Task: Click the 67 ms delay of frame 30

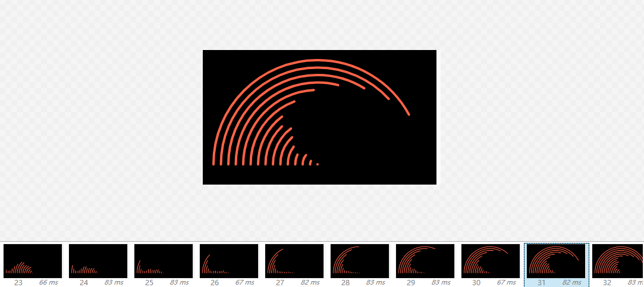Action: tap(506, 283)
